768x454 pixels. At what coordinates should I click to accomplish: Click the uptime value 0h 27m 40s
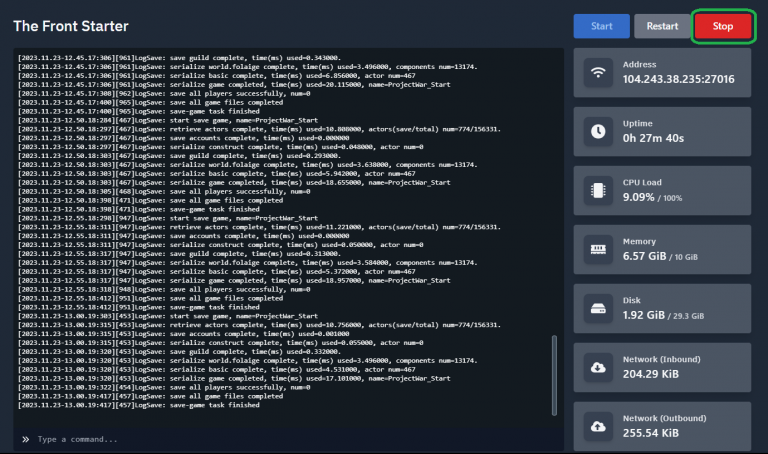[654, 138]
